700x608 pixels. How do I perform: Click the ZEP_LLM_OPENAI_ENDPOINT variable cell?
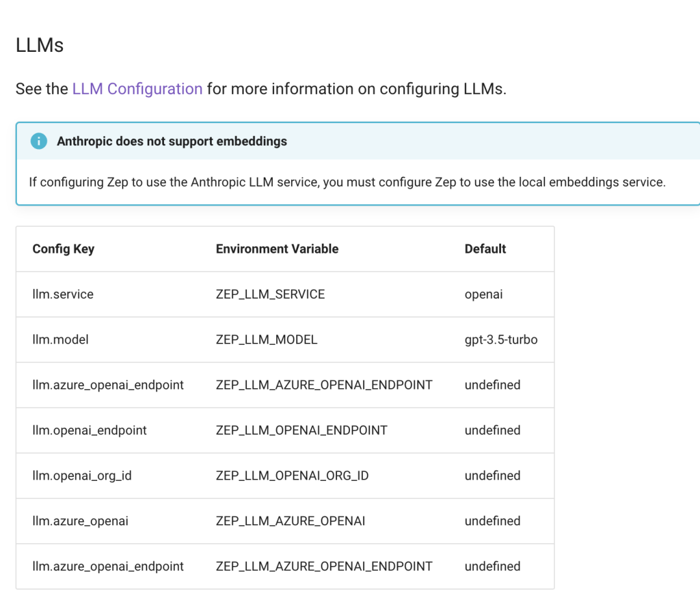[x=301, y=430]
